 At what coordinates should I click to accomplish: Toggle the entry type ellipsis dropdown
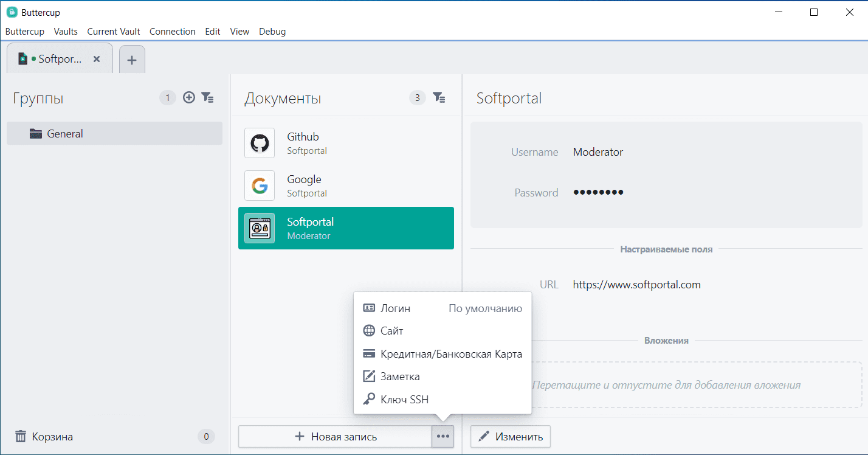pos(443,436)
